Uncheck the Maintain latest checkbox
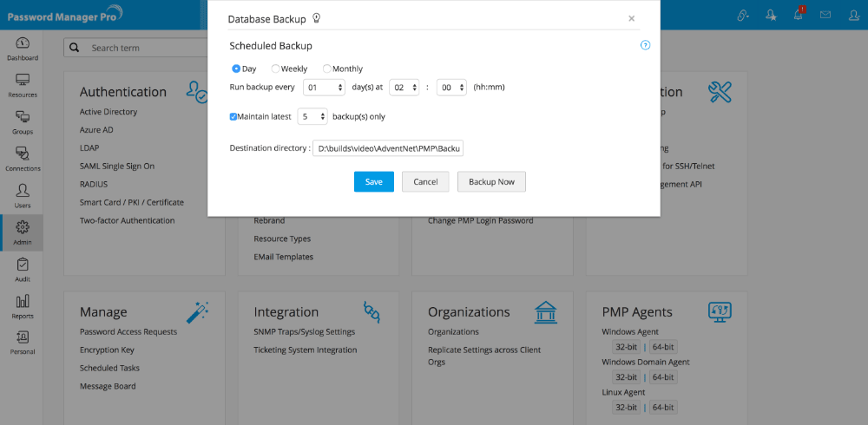This screenshot has height=425, width=868. 233,115
